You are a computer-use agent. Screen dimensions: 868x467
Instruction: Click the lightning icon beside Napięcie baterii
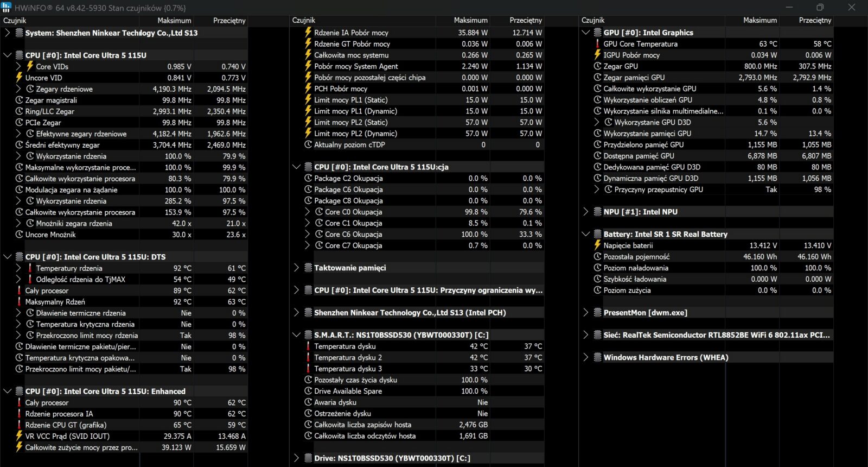point(597,245)
